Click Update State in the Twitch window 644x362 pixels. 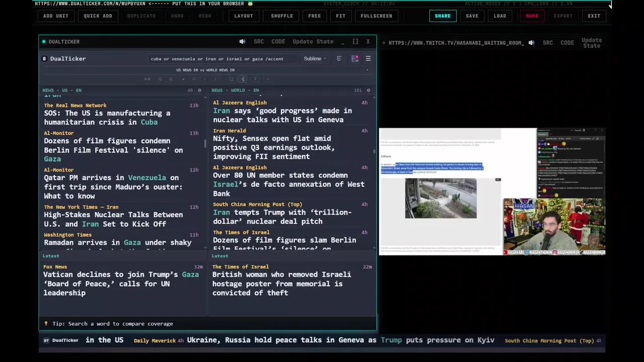pyautogui.click(x=592, y=43)
